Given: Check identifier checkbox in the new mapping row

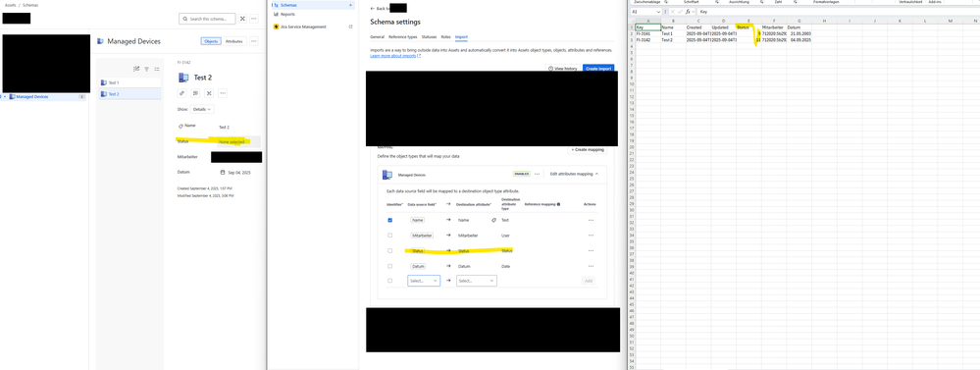Looking at the screenshot, I should click(x=390, y=281).
